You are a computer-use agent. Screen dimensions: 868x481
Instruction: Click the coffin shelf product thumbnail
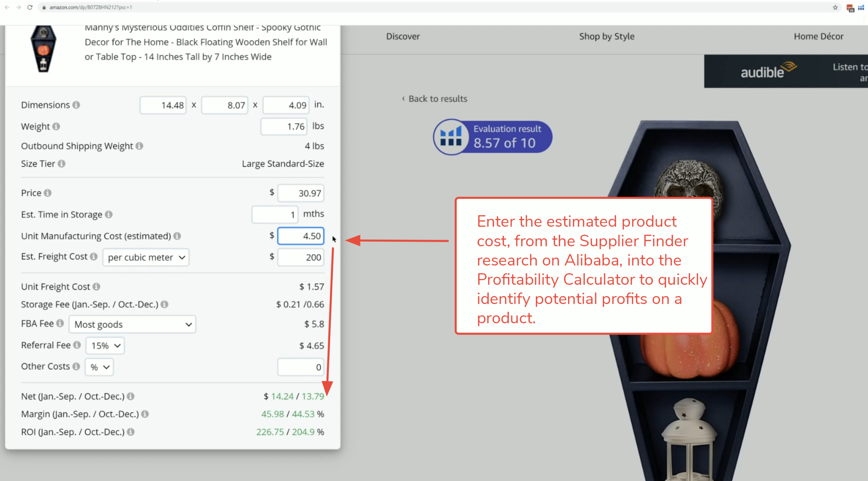tap(43, 48)
